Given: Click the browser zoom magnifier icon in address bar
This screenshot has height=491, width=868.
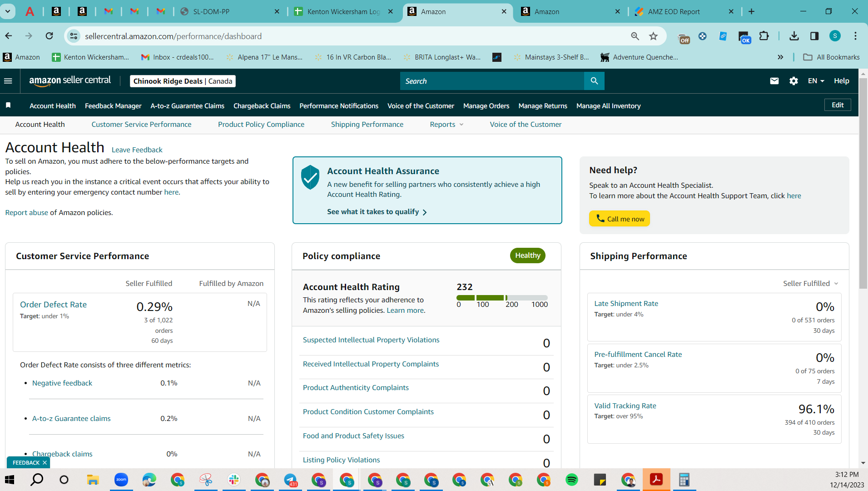Looking at the screenshot, I should (635, 36).
